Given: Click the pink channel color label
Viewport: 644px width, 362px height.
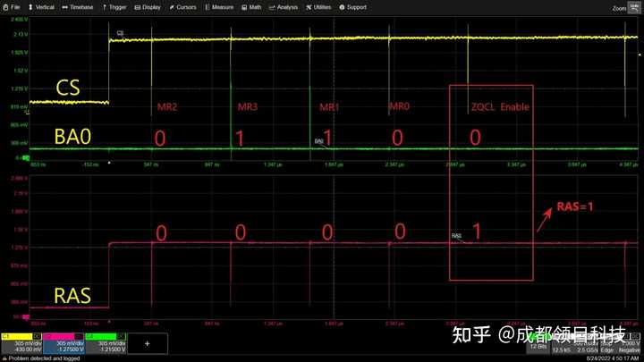Looking at the screenshot, I should (x=59, y=337).
